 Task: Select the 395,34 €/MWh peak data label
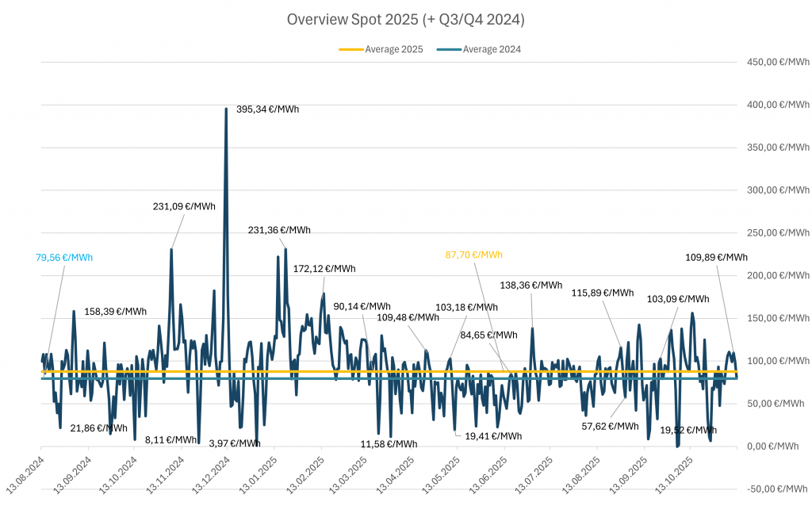pyautogui.click(x=267, y=109)
